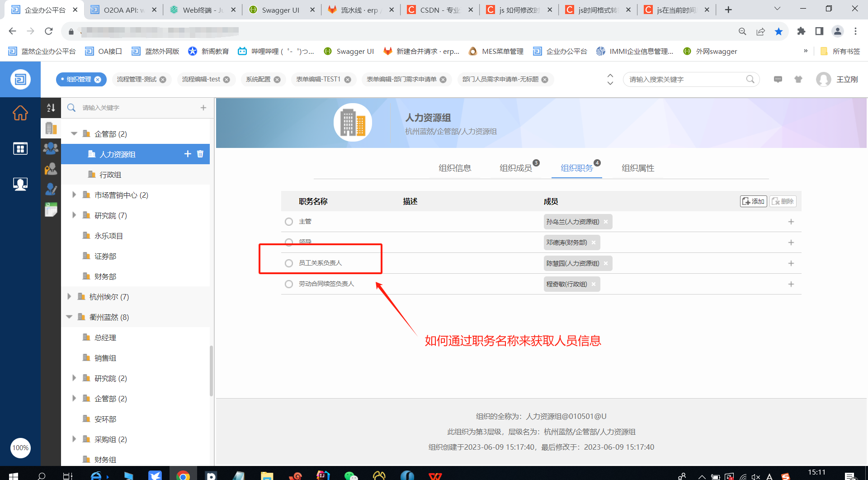Open the chat message icon in header
The height and width of the screenshot is (480, 868).
[x=778, y=80]
